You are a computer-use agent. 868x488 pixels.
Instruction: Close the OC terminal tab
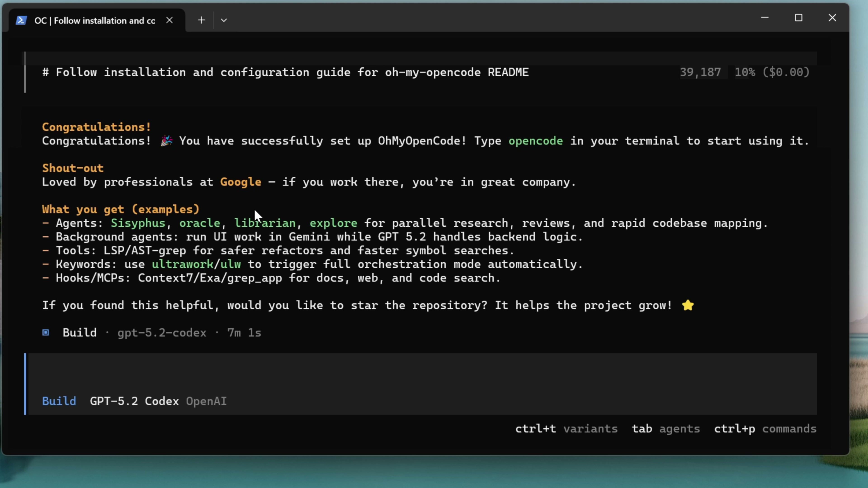pos(170,21)
